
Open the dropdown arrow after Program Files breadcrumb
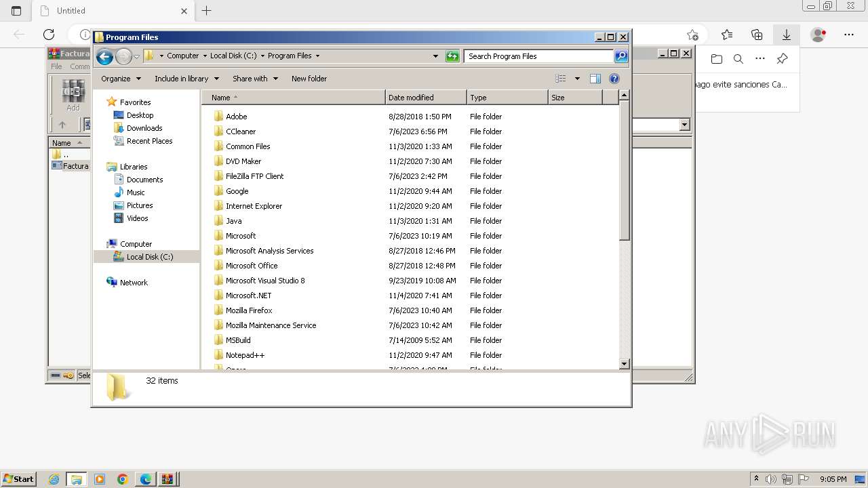[317, 56]
